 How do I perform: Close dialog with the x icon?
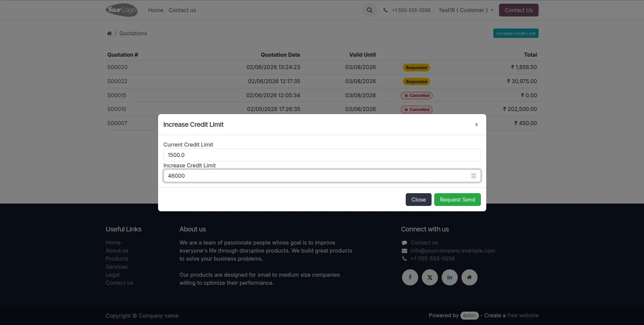(476, 124)
